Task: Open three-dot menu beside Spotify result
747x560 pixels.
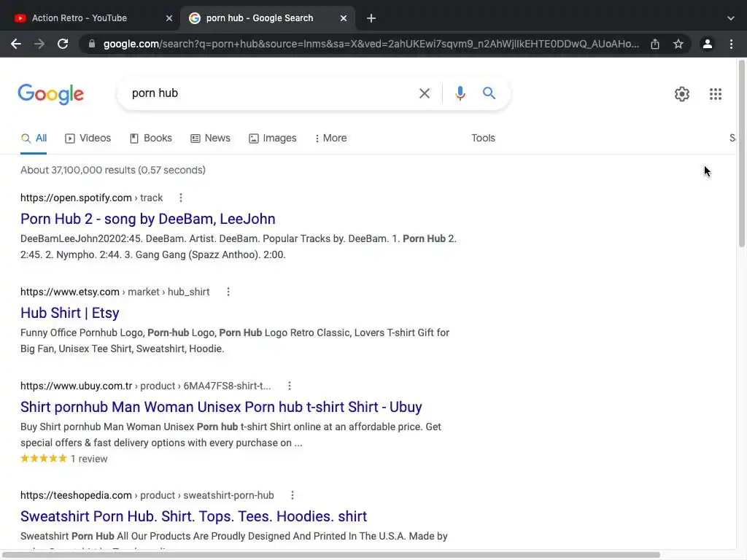Action: (x=181, y=198)
